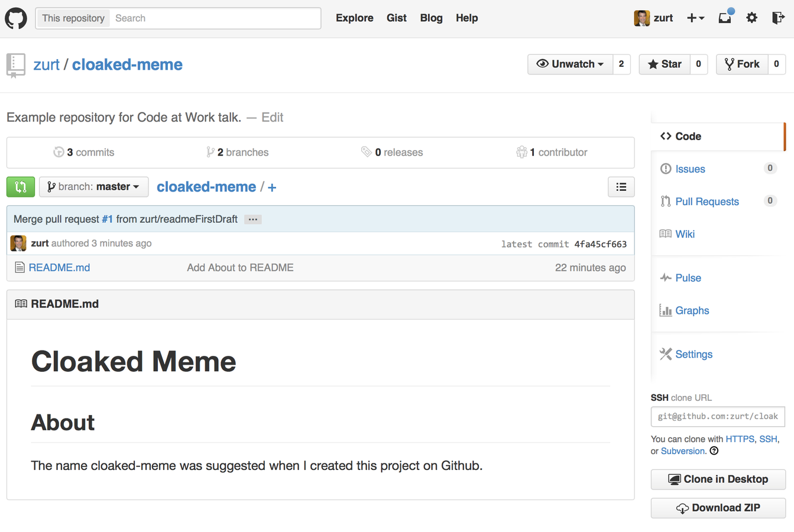Open Add About to README commit
794x532 pixels.
coord(241,268)
